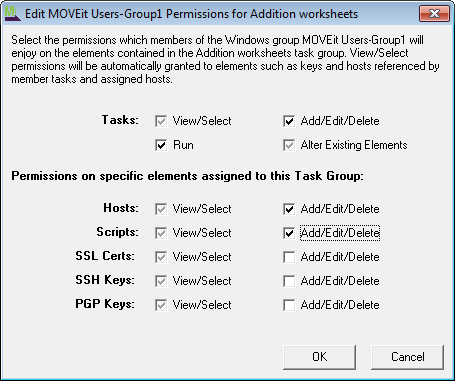
Task: Disable Scripts Add/Edit/Delete permission
Action: click(x=289, y=233)
